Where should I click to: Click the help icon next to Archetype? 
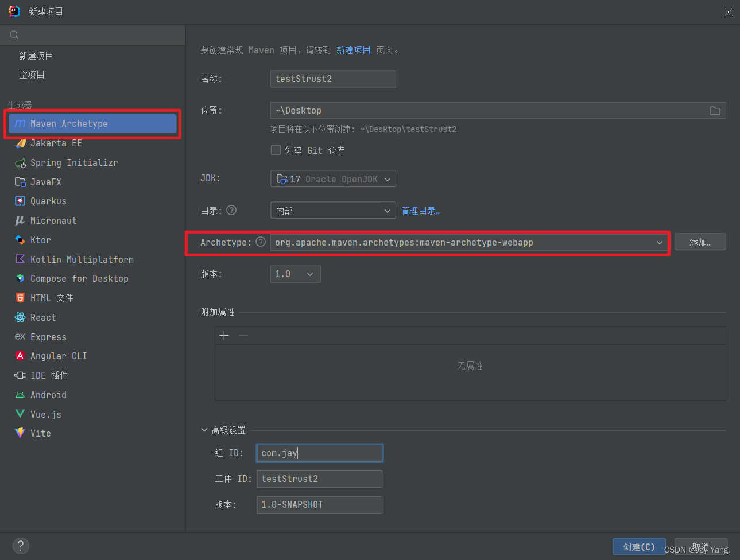(x=261, y=242)
